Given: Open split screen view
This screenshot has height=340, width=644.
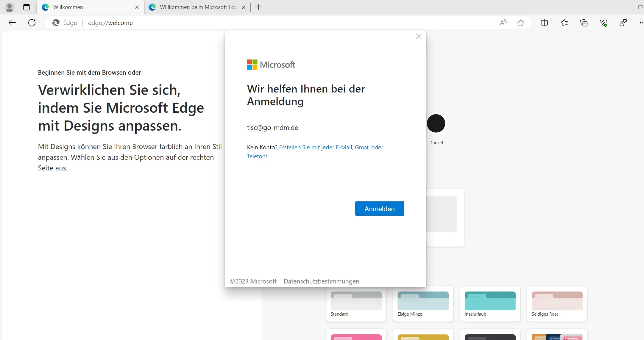Looking at the screenshot, I should pos(544,23).
